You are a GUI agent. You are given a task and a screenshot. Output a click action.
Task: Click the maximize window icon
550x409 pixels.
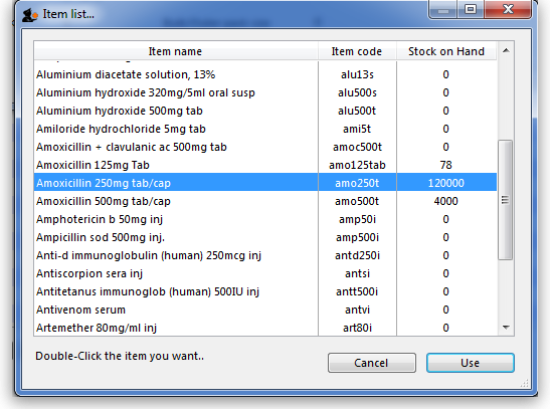(x=470, y=9)
